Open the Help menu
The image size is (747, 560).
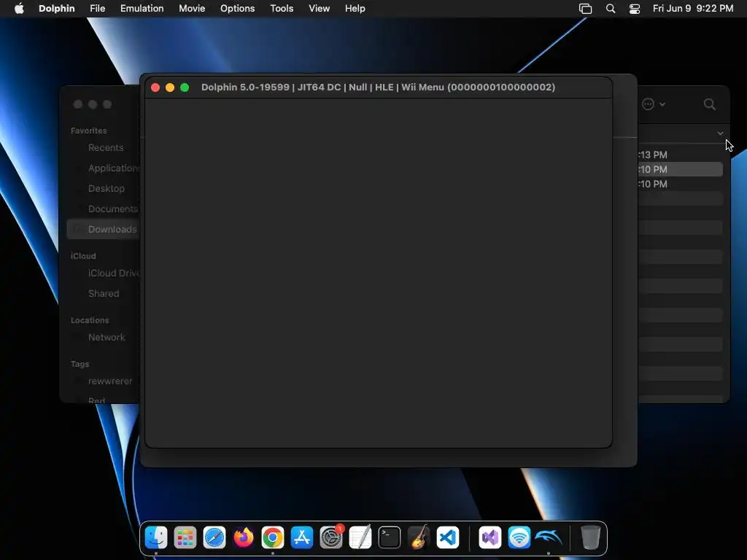[x=355, y=9]
